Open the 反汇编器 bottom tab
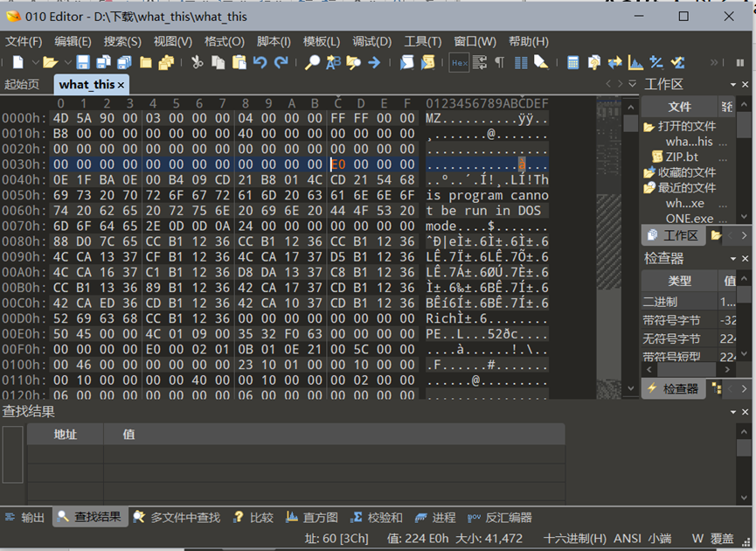 [500, 517]
